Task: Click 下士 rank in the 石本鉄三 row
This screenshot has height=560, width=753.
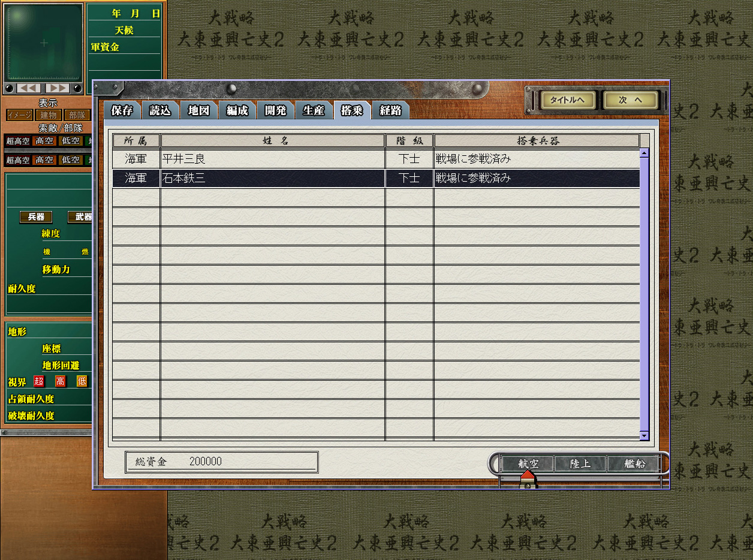Action: click(409, 179)
